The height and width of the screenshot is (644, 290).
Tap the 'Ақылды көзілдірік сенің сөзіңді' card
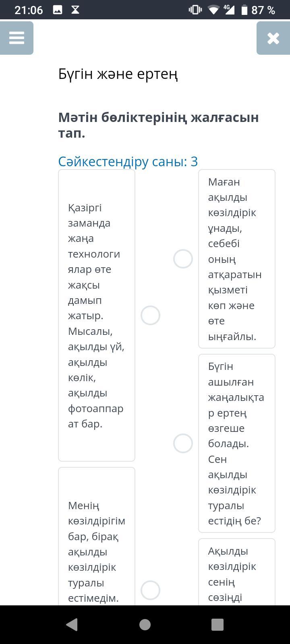pyautogui.click(x=237, y=572)
